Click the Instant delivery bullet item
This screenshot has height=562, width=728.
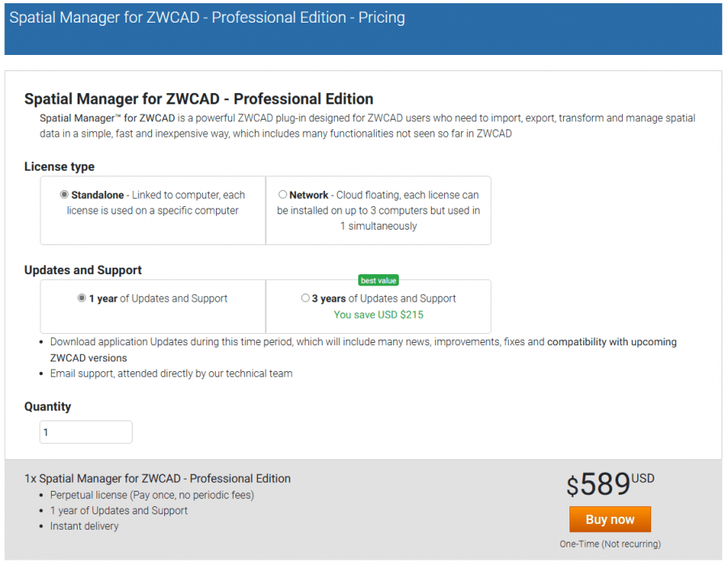coord(84,526)
